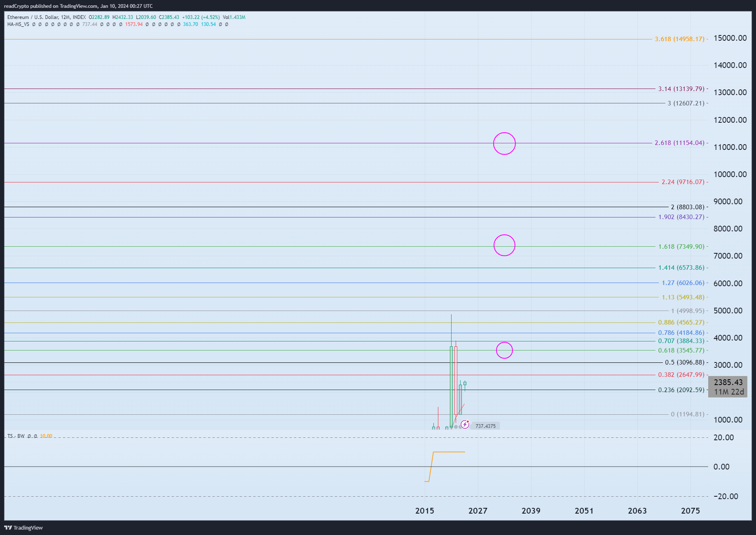Click the 0.5 (3096.88) Fib label
This screenshot has width=756, height=535.
click(685, 362)
